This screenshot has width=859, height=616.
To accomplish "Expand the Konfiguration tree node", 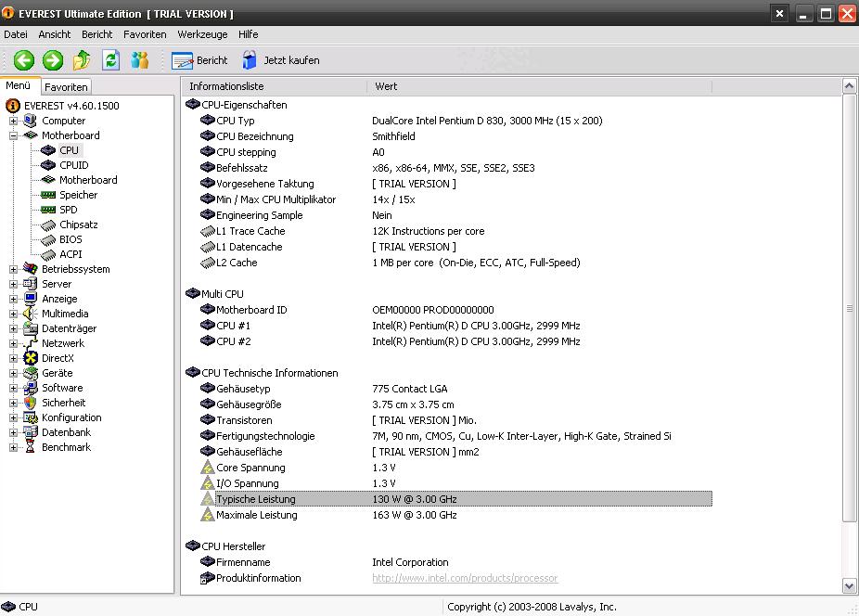I will click(x=13, y=417).
